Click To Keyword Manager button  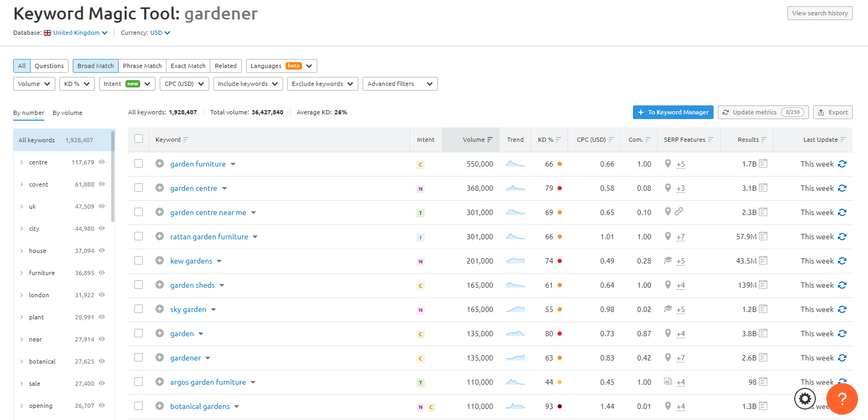(673, 112)
